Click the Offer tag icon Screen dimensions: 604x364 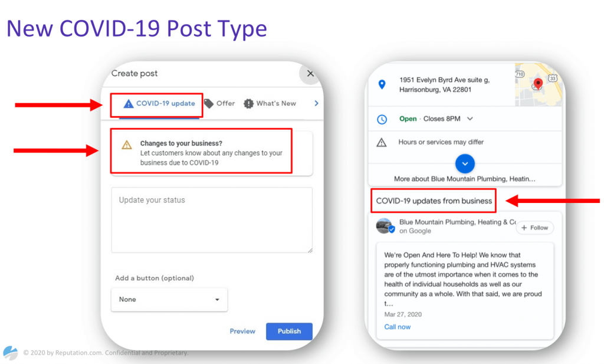pyautogui.click(x=209, y=104)
